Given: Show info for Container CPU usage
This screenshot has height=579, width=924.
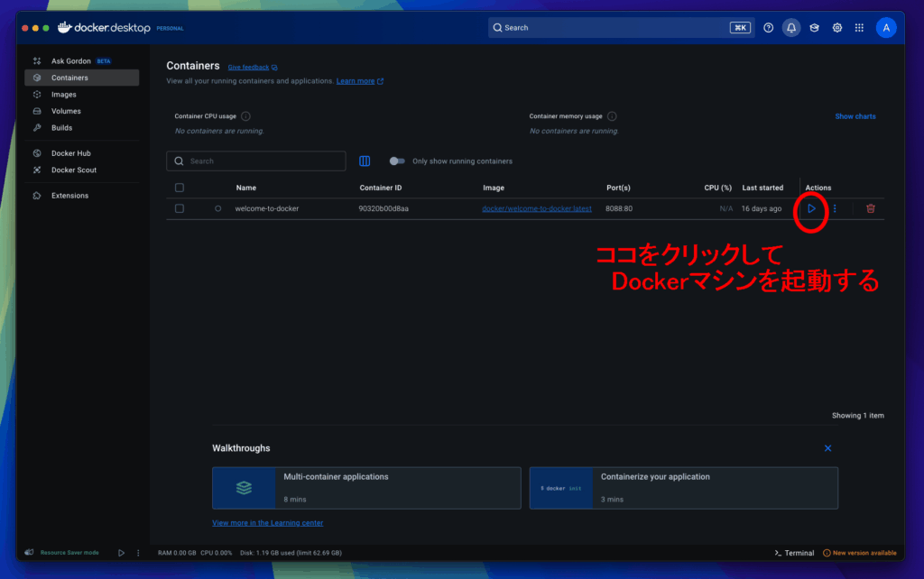Looking at the screenshot, I should pos(245,116).
